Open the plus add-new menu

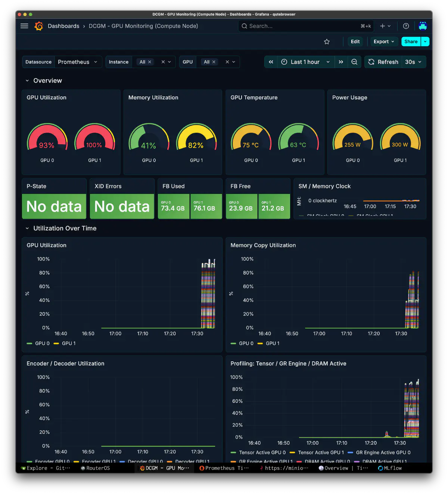[x=385, y=26]
